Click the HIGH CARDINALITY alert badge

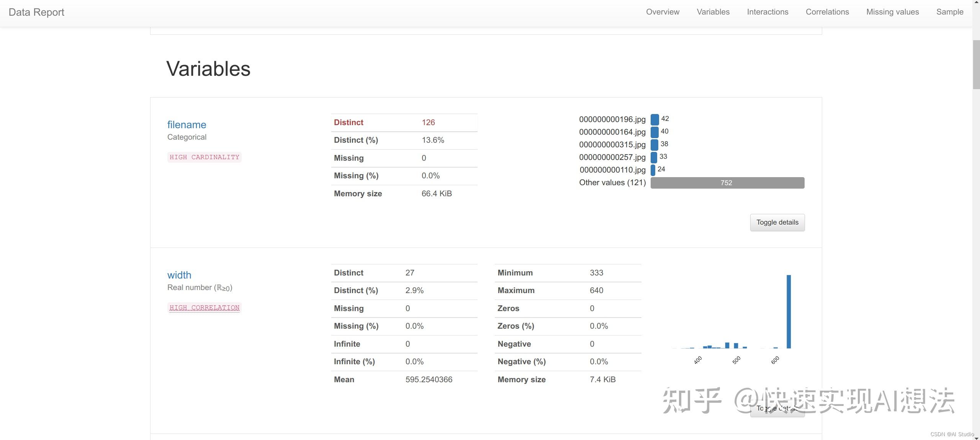(x=204, y=157)
